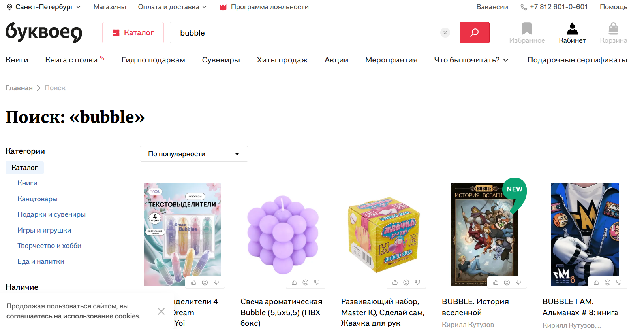Open the По популярности sorting dropdown
644x329 pixels.
pyautogui.click(x=194, y=154)
